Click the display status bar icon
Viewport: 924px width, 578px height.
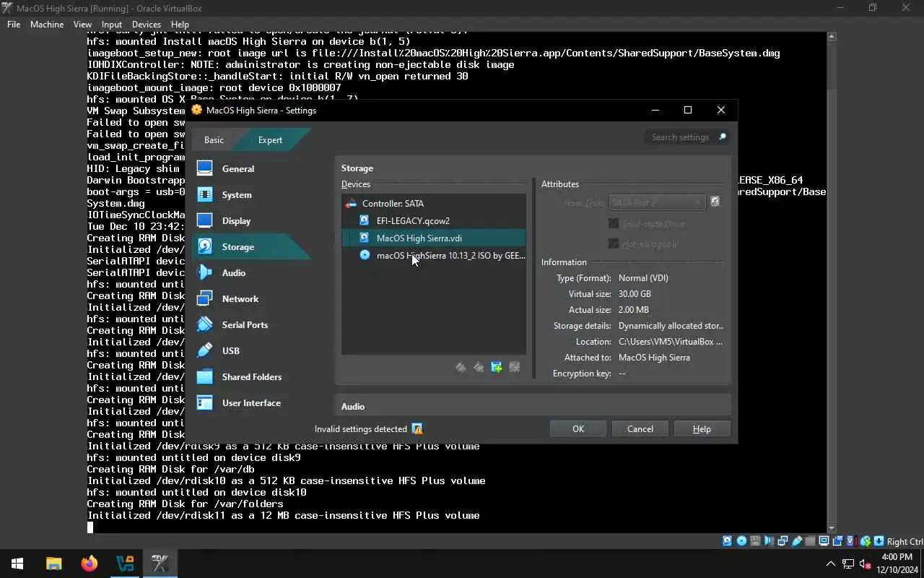pos(824,541)
